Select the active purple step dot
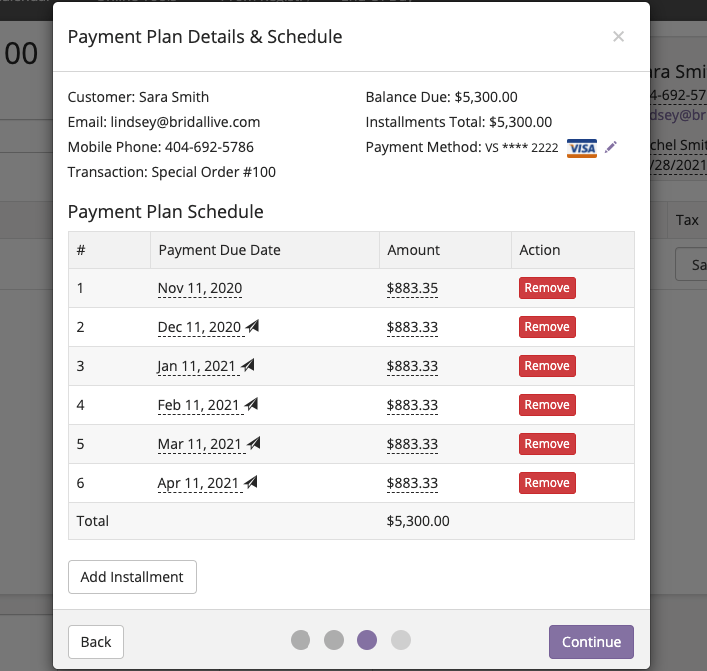Viewport: 707px width, 671px height. click(x=367, y=640)
